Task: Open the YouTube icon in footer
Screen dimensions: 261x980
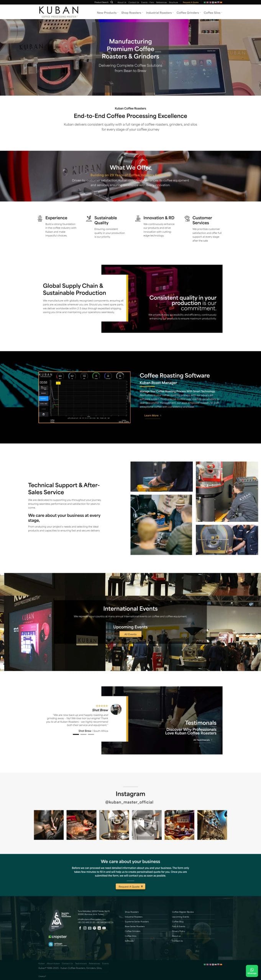Action: pyautogui.click(x=104, y=928)
